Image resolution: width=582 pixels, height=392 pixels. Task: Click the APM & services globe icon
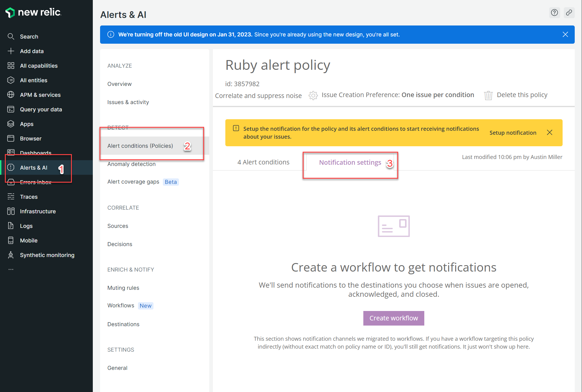pyautogui.click(x=11, y=95)
